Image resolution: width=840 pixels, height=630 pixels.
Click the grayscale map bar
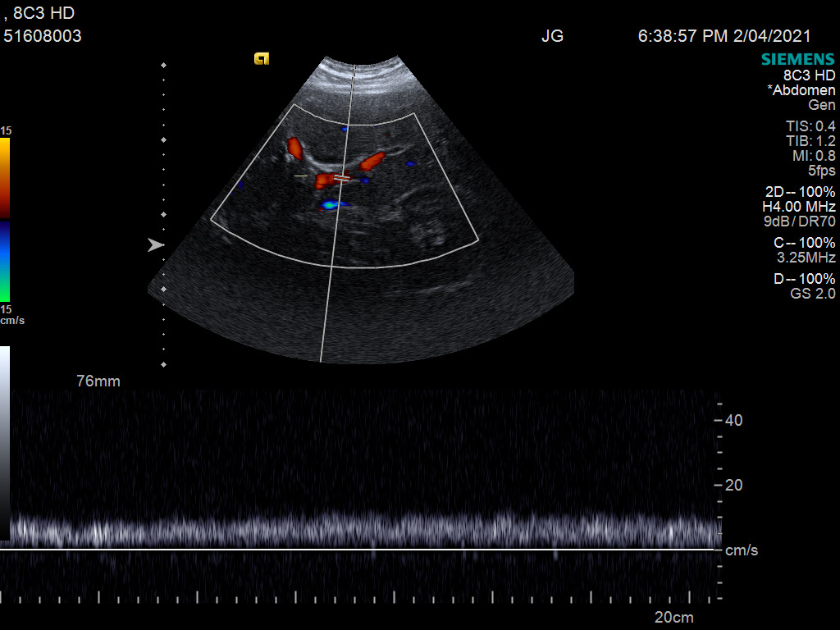pos(5,443)
